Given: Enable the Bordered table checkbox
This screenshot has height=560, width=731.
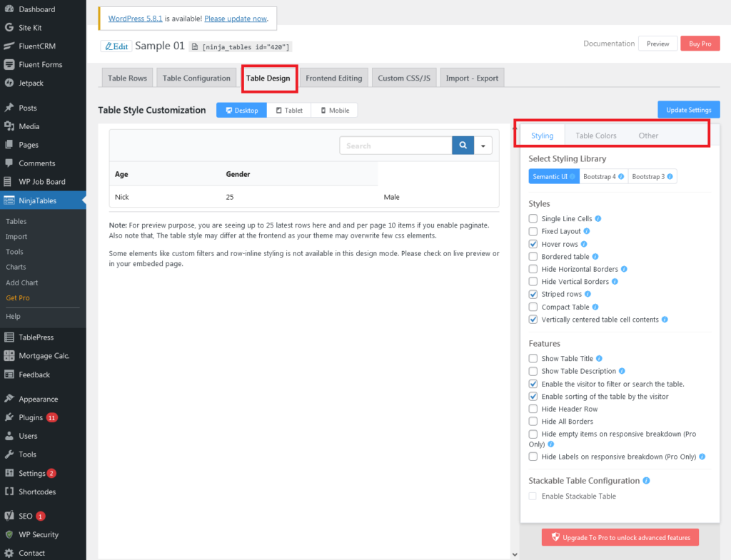Looking at the screenshot, I should (x=533, y=257).
